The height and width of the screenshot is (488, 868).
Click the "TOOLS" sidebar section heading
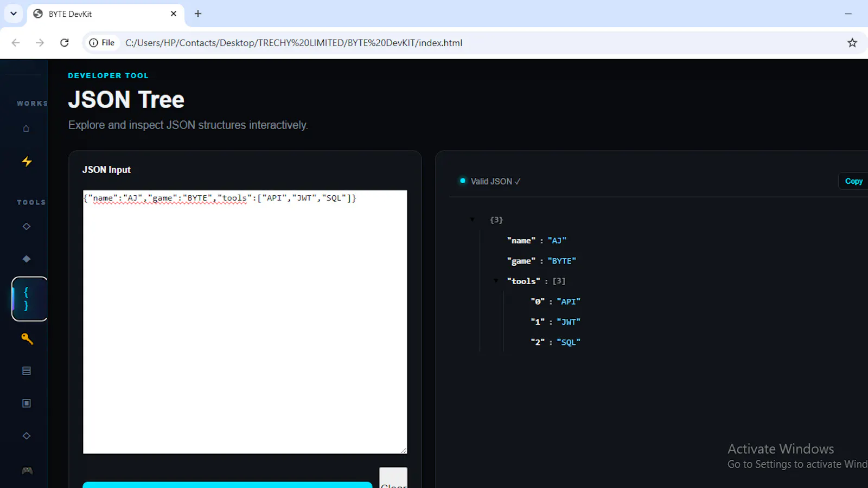(x=31, y=202)
